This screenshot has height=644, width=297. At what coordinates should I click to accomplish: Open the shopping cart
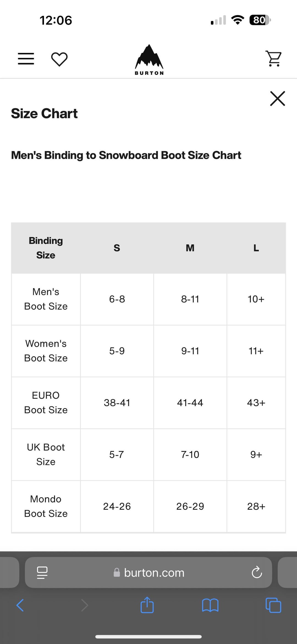coord(273,58)
